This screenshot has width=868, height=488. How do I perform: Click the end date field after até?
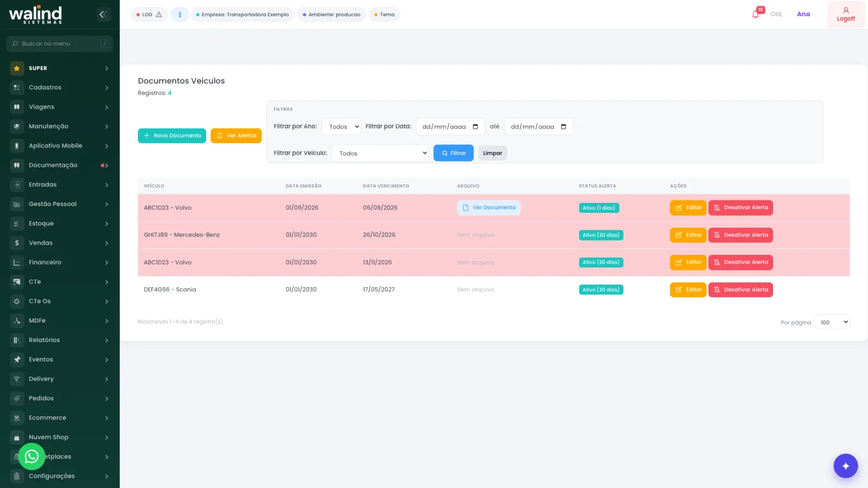539,126
